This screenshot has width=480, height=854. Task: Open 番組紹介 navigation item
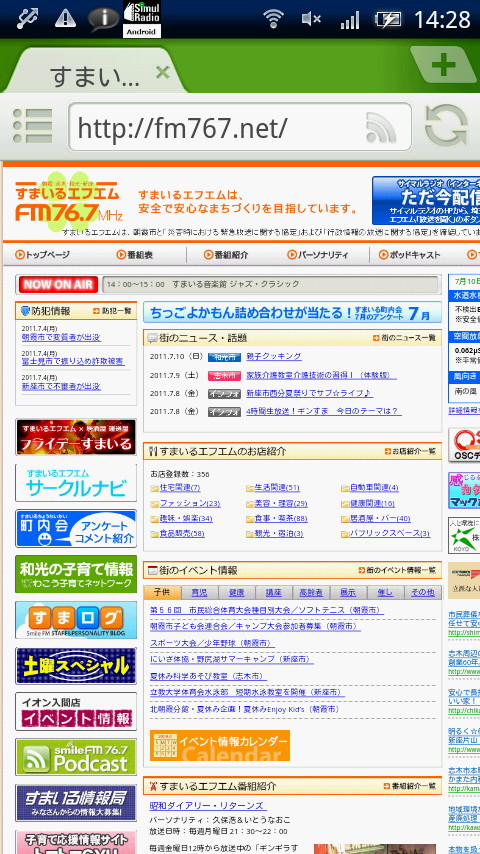pos(226,254)
